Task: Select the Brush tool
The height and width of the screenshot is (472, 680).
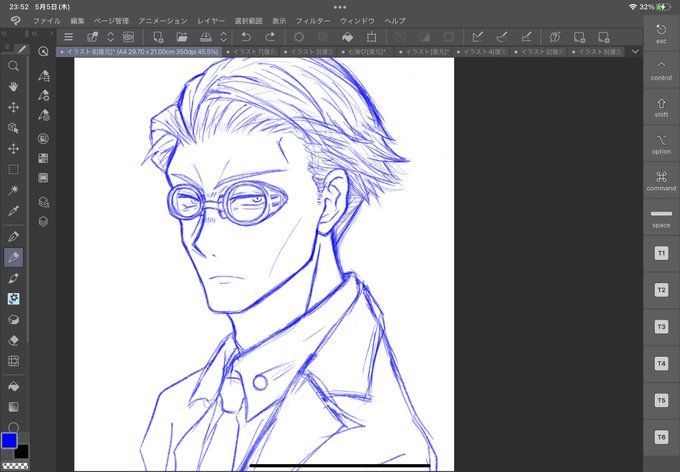Action: point(13,278)
